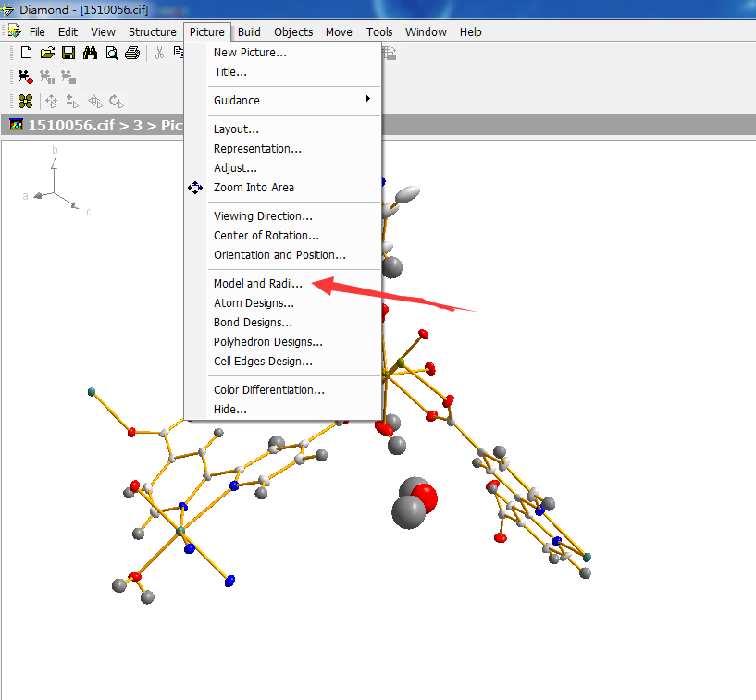The height and width of the screenshot is (700, 756).
Task: Open Polyhedron Designs... option
Action: click(x=282, y=341)
